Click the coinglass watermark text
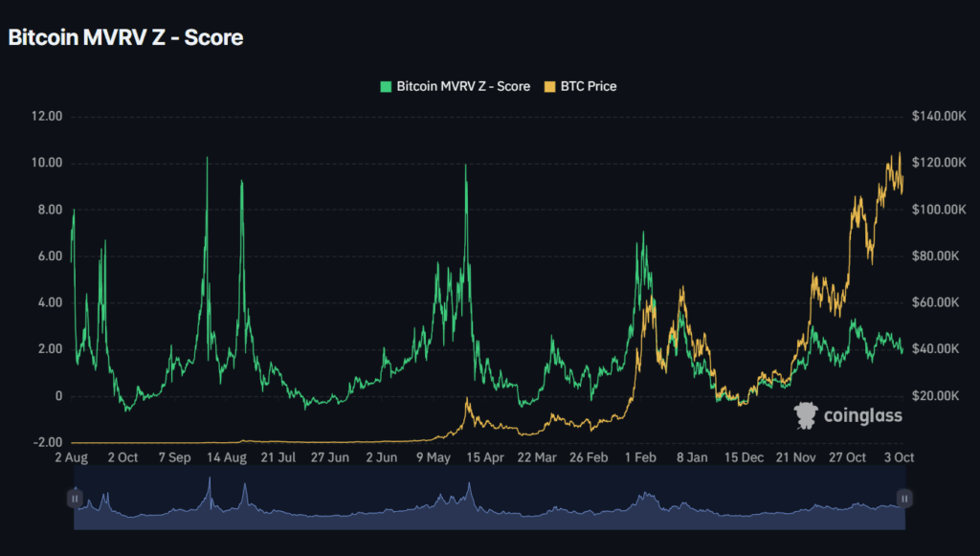980x556 pixels. 863,416
